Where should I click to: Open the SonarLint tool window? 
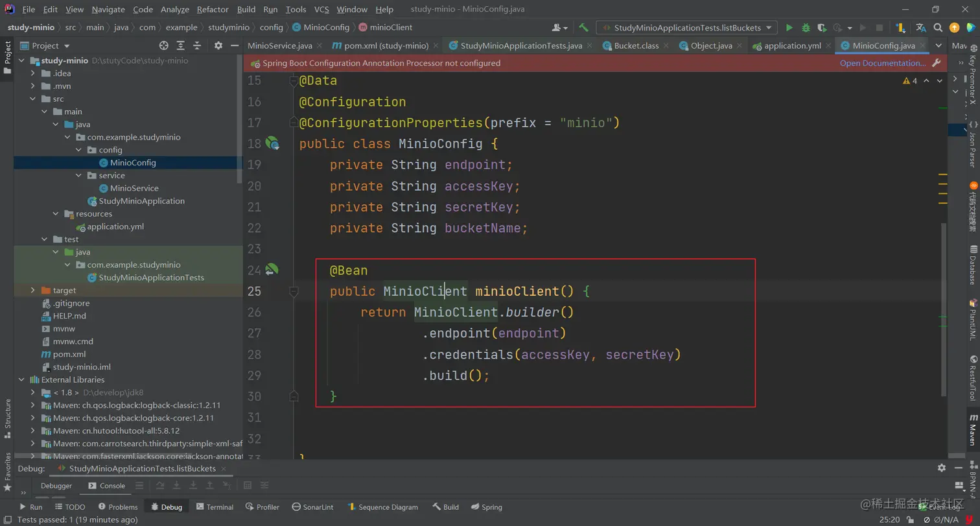coord(312,507)
